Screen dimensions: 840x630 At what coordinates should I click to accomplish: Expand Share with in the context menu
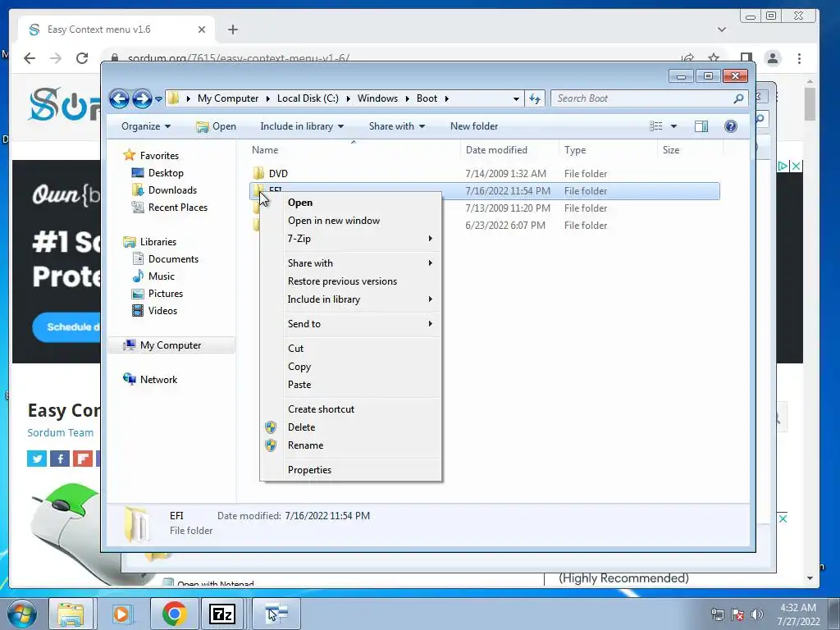[351, 263]
